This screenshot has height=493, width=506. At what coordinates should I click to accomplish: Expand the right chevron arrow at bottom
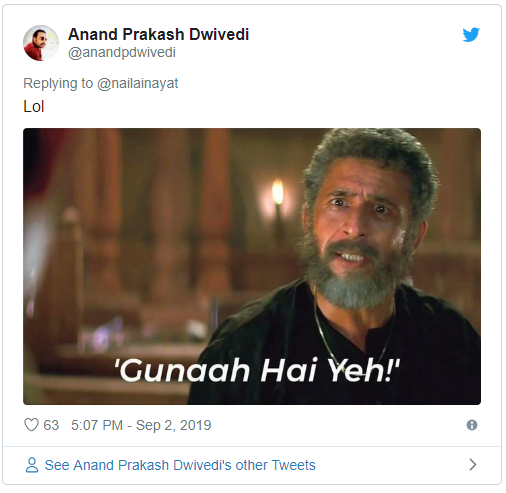coord(472,464)
